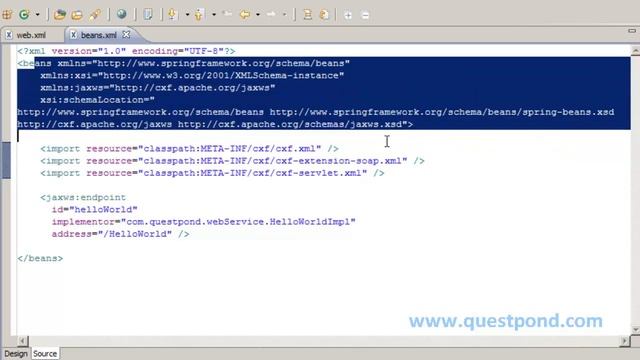Open the New Java Class dropdown arrow
640x360 pixels.
38,15
